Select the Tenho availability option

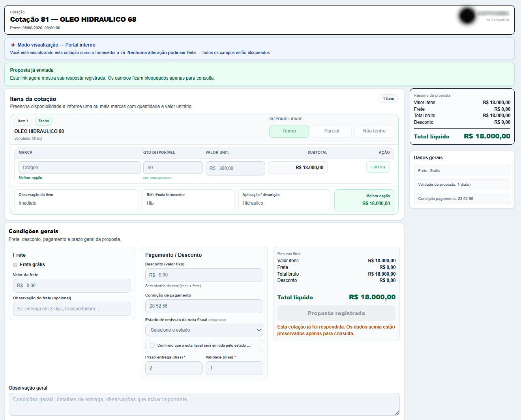point(289,131)
